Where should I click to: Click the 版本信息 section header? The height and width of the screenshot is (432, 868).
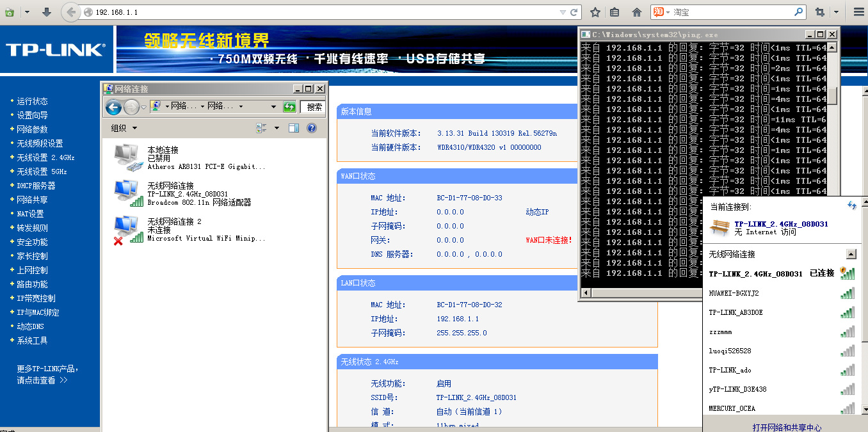pos(458,111)
